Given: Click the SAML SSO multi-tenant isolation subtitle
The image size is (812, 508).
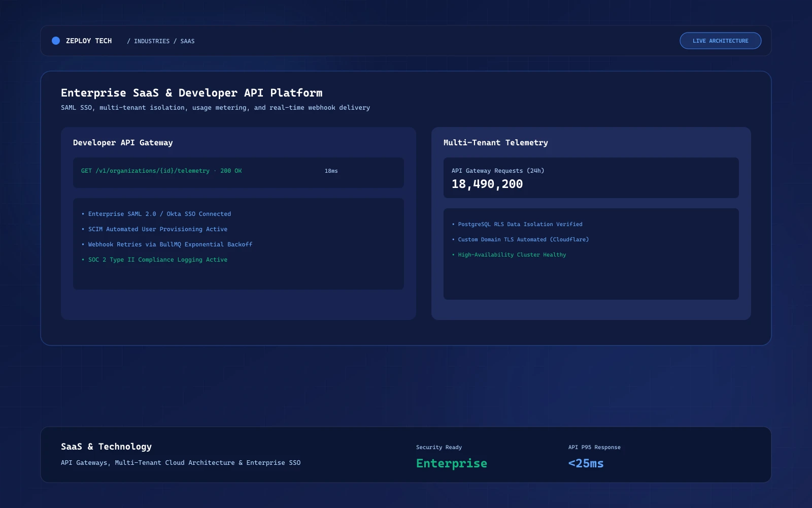Looking at the screenshot, I should tap(215, 108).
